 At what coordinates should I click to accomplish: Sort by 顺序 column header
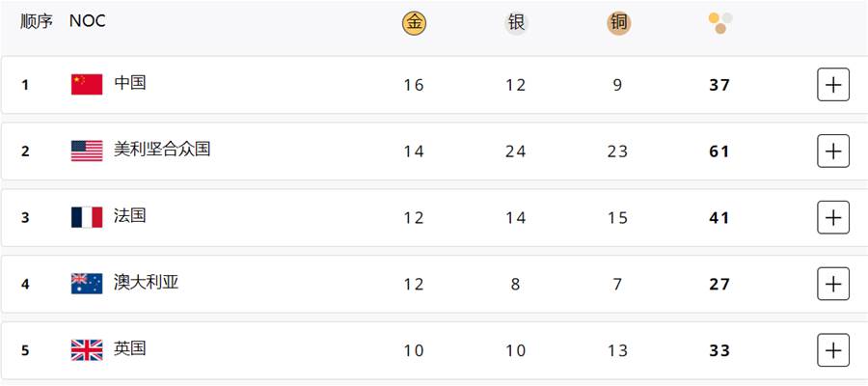click(x=37, y=21)
